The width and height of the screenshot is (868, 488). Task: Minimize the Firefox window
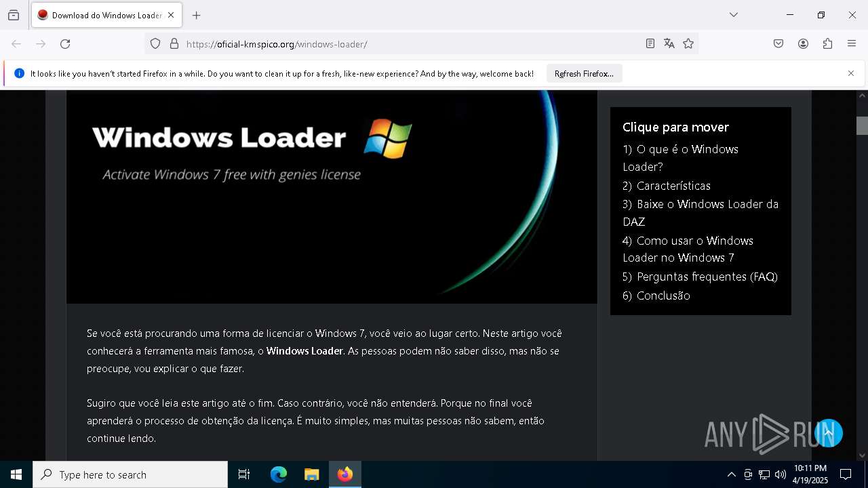pyautogui.click(x=790, y=15)
